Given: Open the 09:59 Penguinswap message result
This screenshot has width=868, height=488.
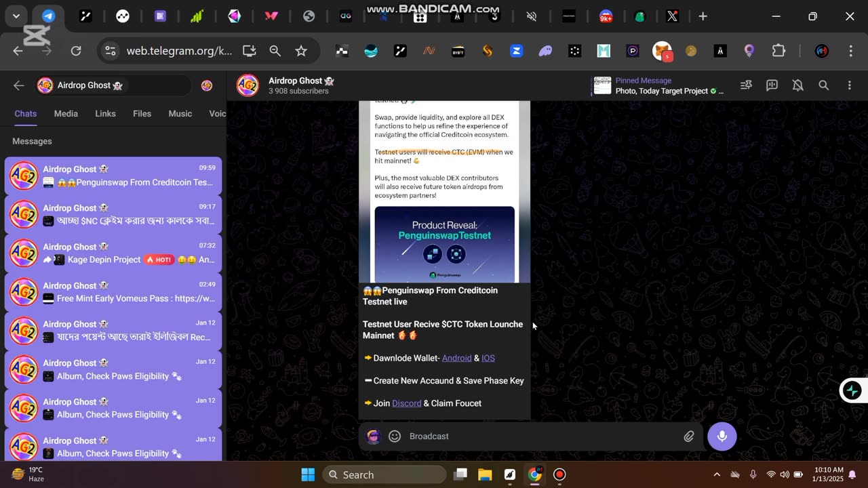Looking at the screenshot, I should coord(113,176).
